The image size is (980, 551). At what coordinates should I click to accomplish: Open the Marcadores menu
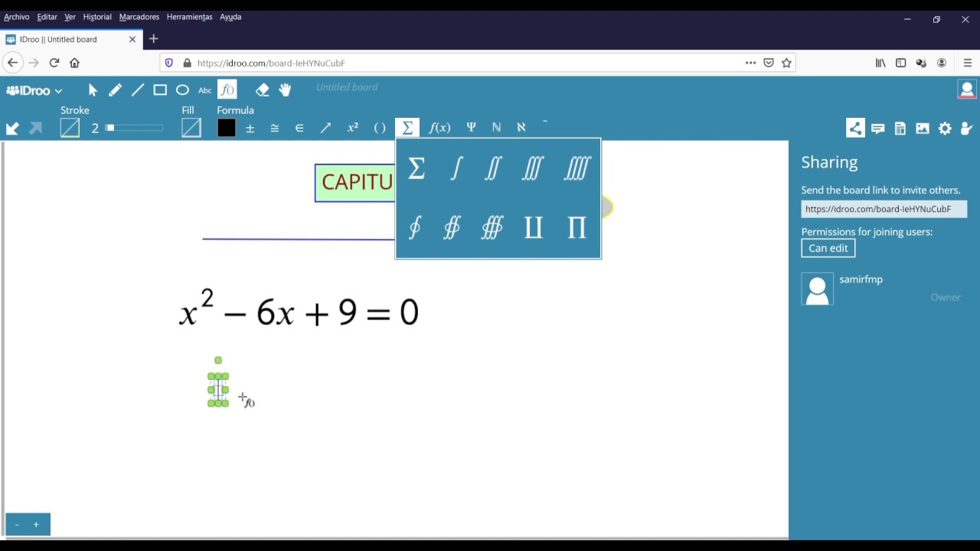(139, 17)
